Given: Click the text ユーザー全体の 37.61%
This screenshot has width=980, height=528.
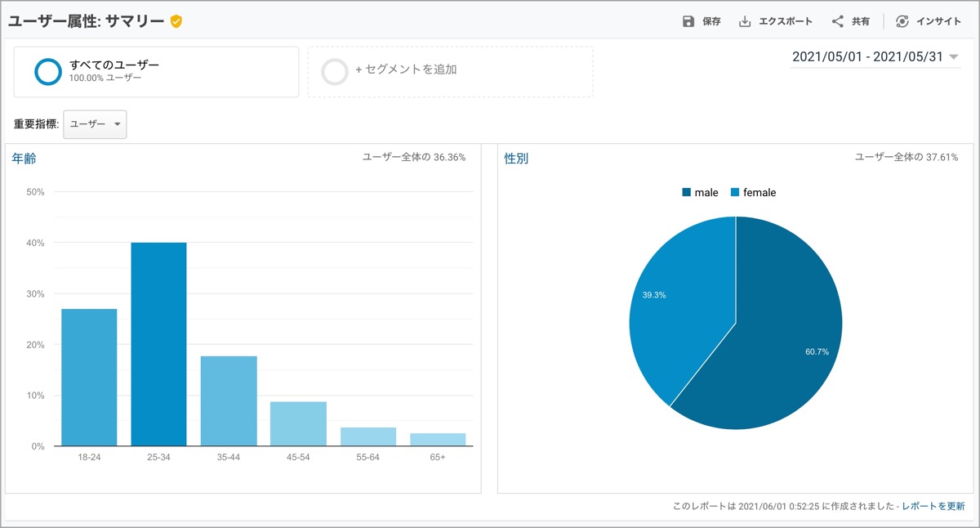Looking at the screenshot, I should (x=906, y=157).
